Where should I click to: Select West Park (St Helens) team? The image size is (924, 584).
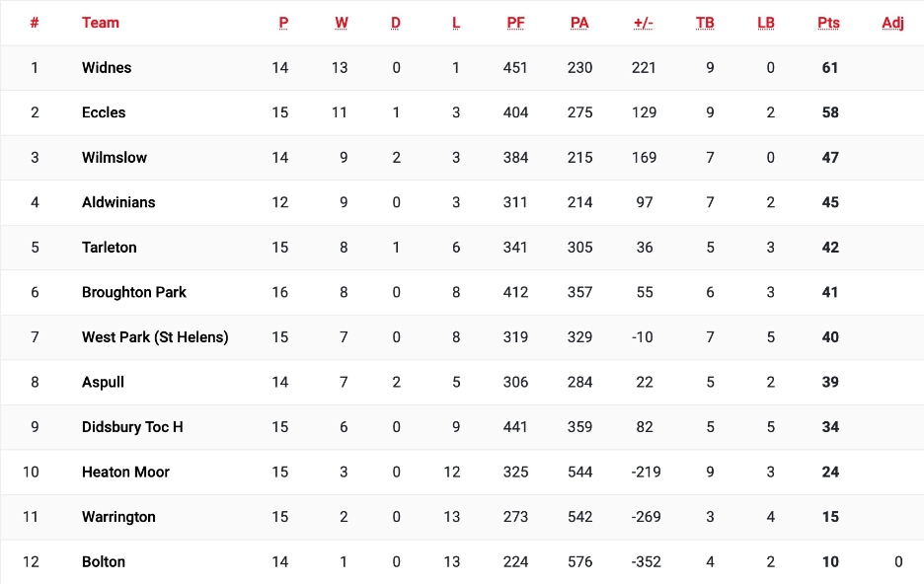(155, 337)
